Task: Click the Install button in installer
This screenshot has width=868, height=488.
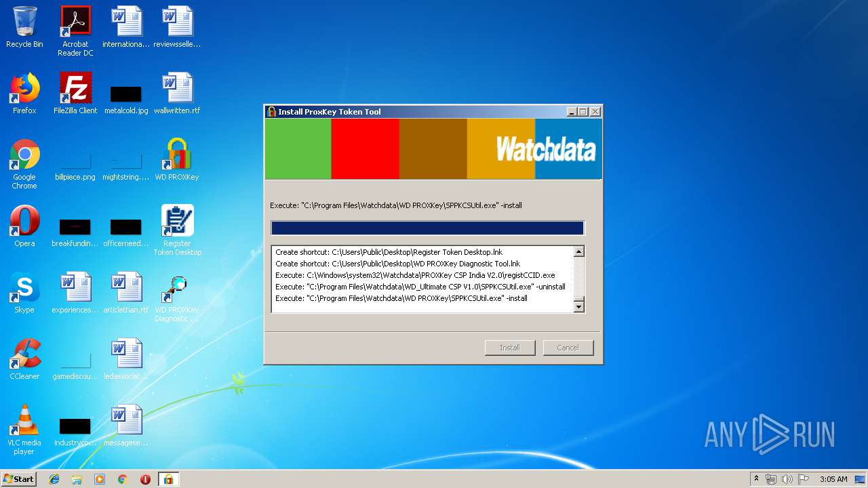Action: pos(510,348)
